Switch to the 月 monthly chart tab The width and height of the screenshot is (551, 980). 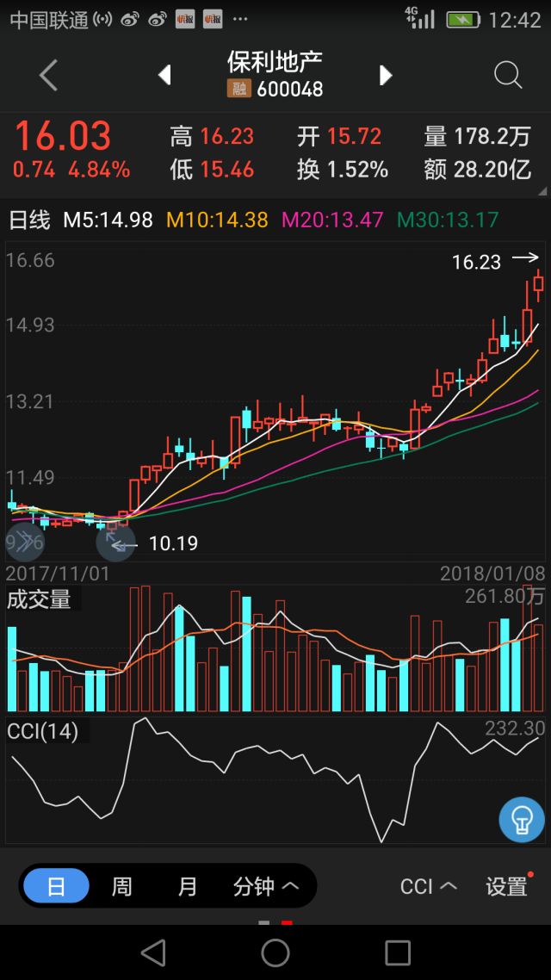(x=188, y=885)
